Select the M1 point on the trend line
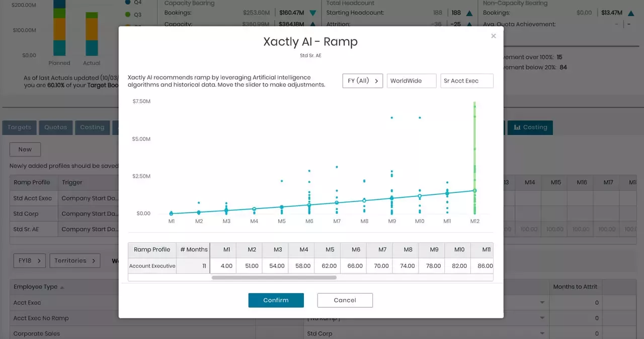The height and width of the screenshot is (339, 644). 172,214
